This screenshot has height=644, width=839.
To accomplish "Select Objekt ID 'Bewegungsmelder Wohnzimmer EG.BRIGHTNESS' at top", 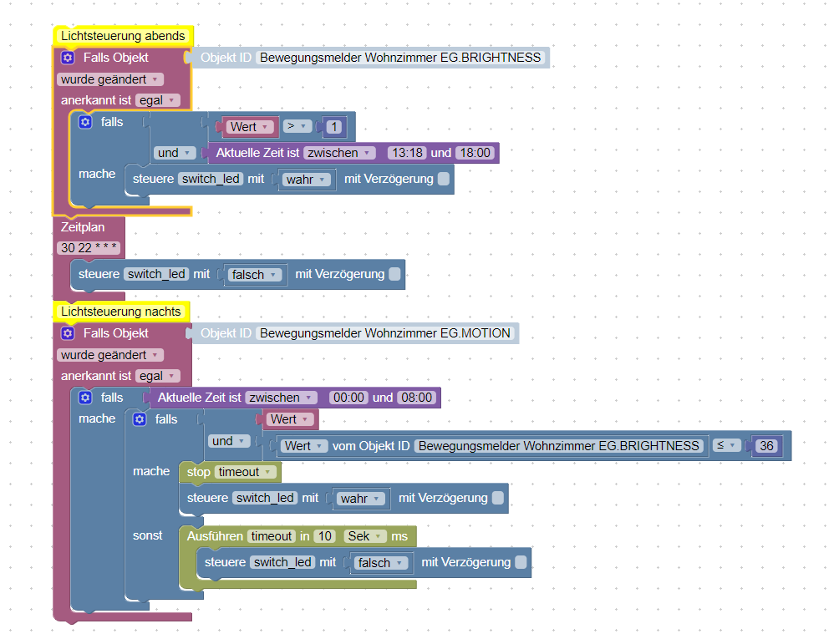I will tap(400, 58).
